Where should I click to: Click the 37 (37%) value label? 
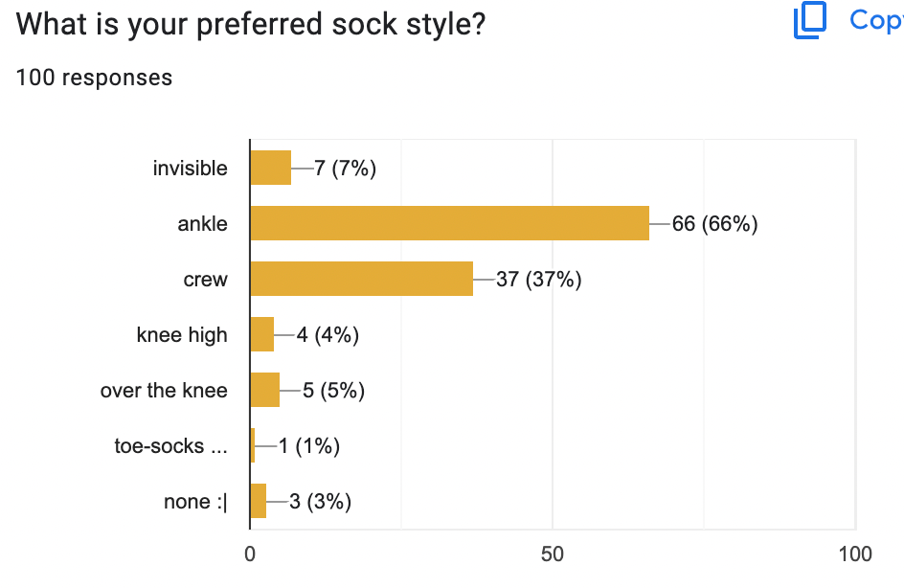click(x=538, y=280)
